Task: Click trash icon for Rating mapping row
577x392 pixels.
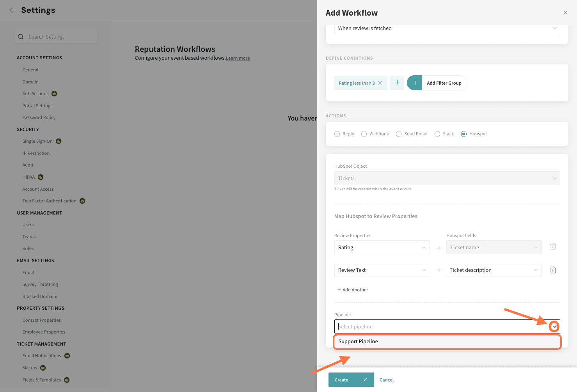Action: click(x=553, y=247)
